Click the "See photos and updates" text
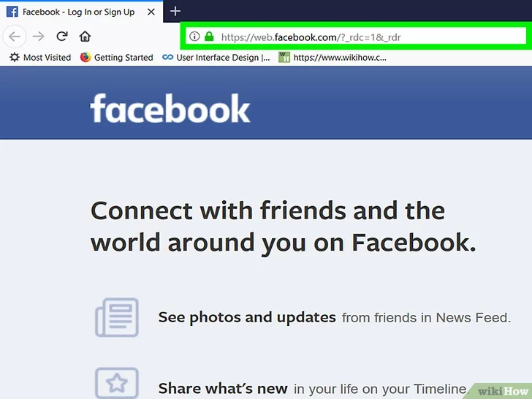The image size is (532, 399). [x=247, y=317]
